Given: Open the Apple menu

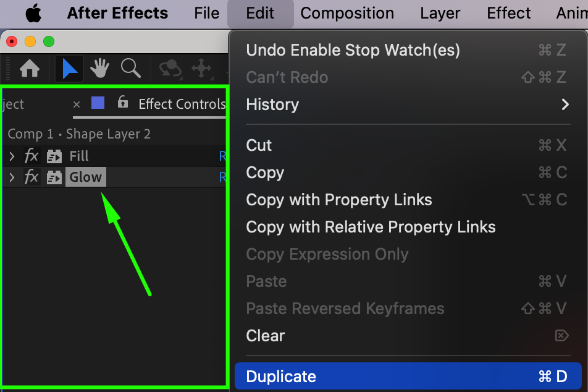Looking at the screenshot, I should pyautogui.click(x=33, y=14).
